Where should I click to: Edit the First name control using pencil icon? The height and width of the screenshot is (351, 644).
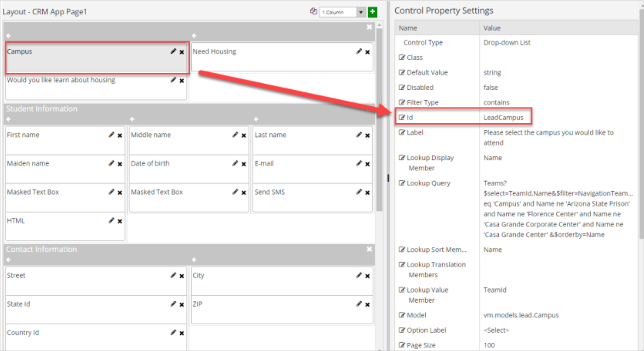111,135
